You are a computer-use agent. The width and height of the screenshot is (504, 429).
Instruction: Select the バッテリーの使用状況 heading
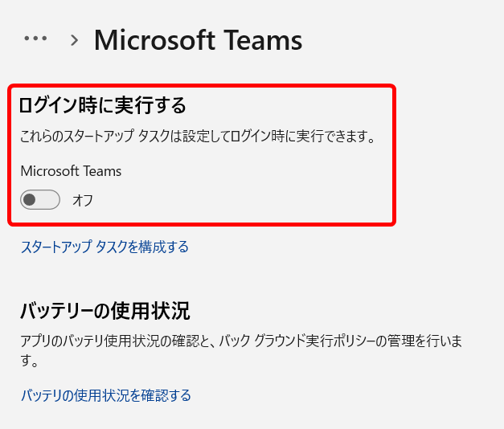(x=105, y=311)
